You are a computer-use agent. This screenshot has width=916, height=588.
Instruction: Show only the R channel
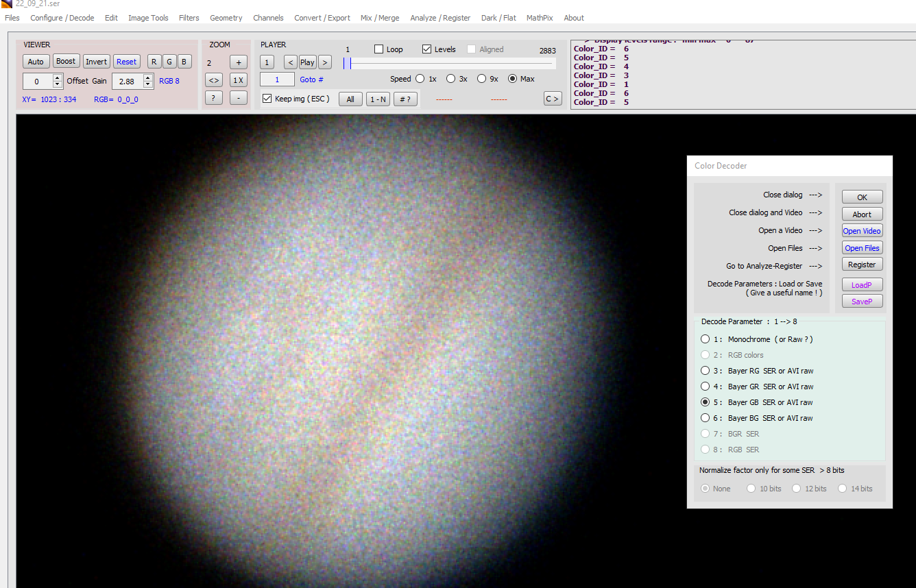154,62
